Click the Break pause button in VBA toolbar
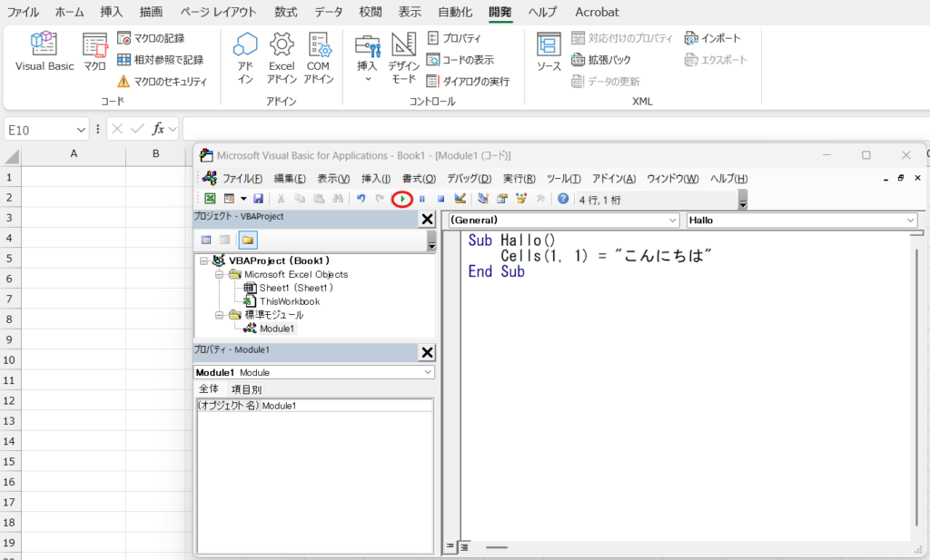Viewport: 930px width, 560px height. [x=421, y=199]
